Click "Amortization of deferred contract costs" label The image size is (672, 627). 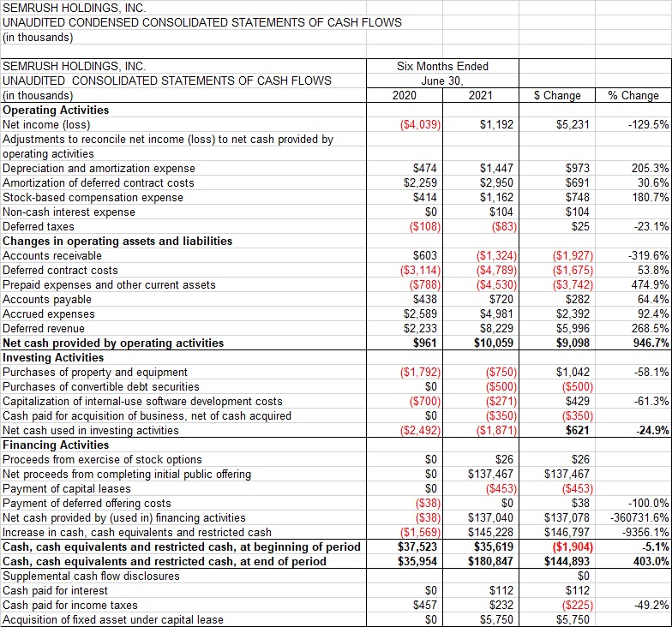click(x=98, y=183)
